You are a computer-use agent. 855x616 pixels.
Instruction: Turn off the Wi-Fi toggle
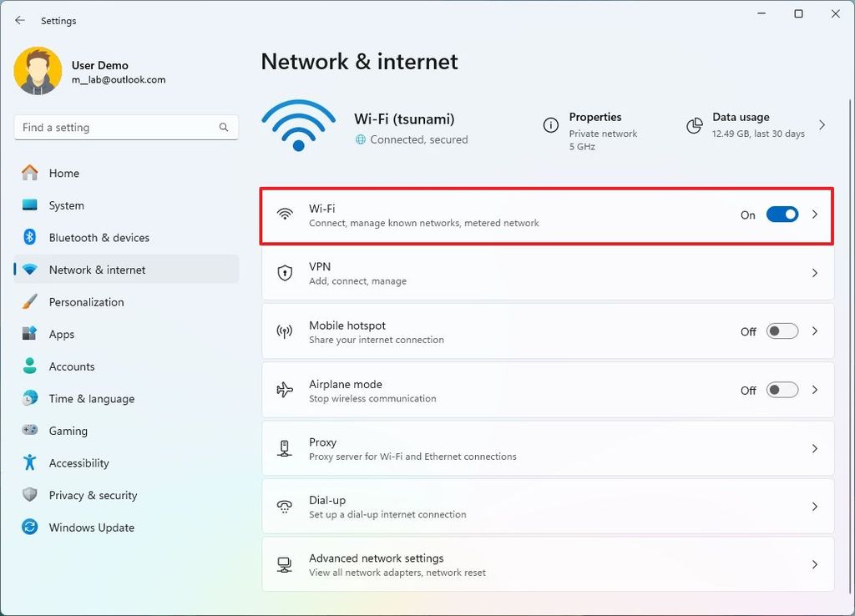[x=782, y=214]
